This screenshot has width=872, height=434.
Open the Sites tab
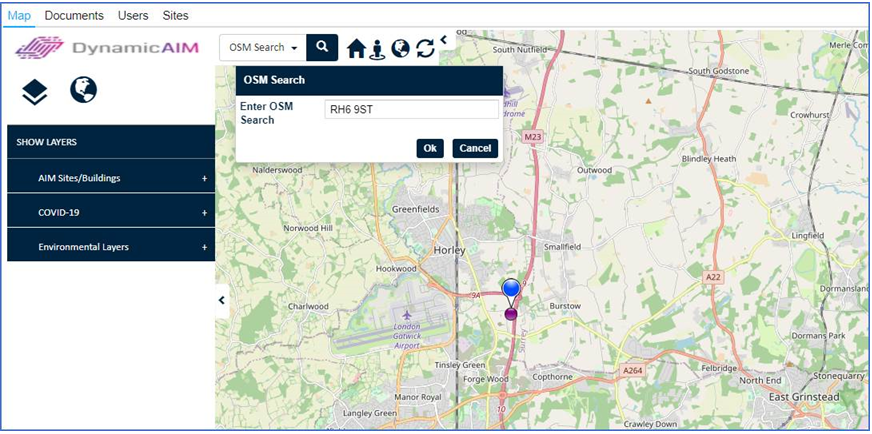[176, 16]
